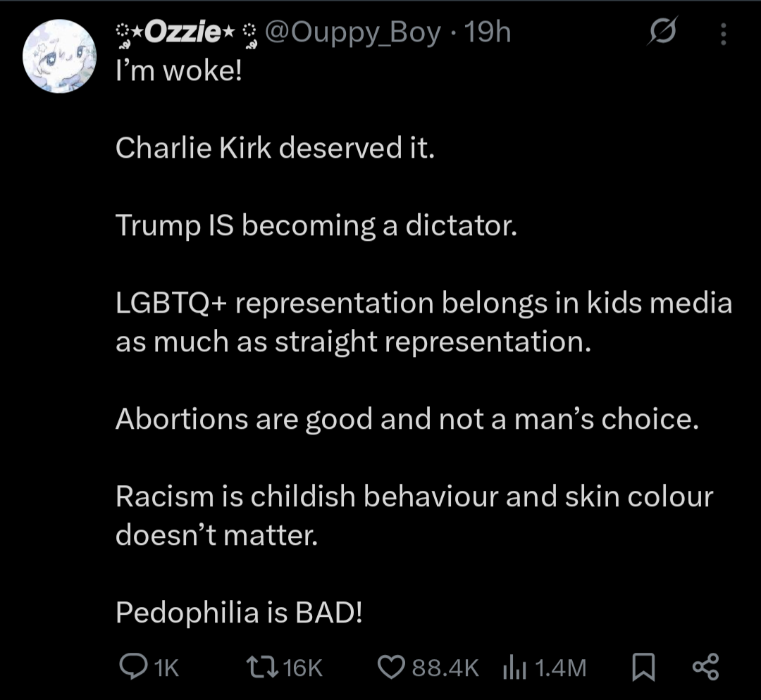Click the "I'm woke!" opening line
This screenshot has width=761, height=700.
[179, 72]
